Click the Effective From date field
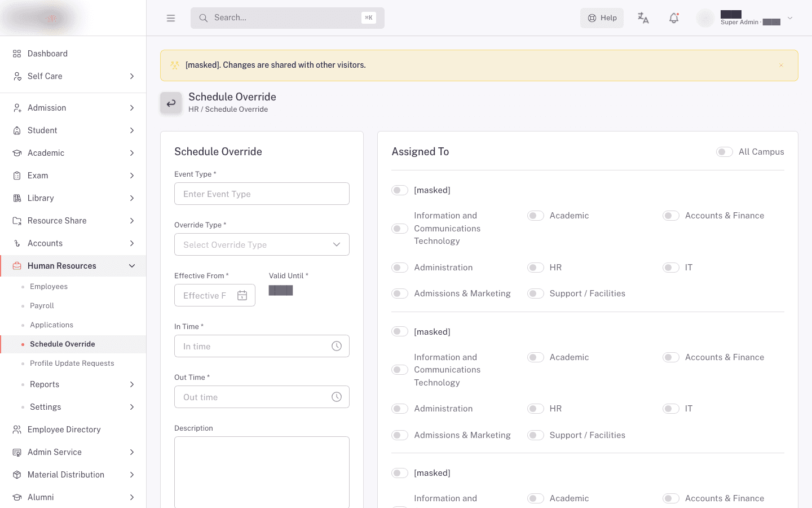 [x=215, y=295]
